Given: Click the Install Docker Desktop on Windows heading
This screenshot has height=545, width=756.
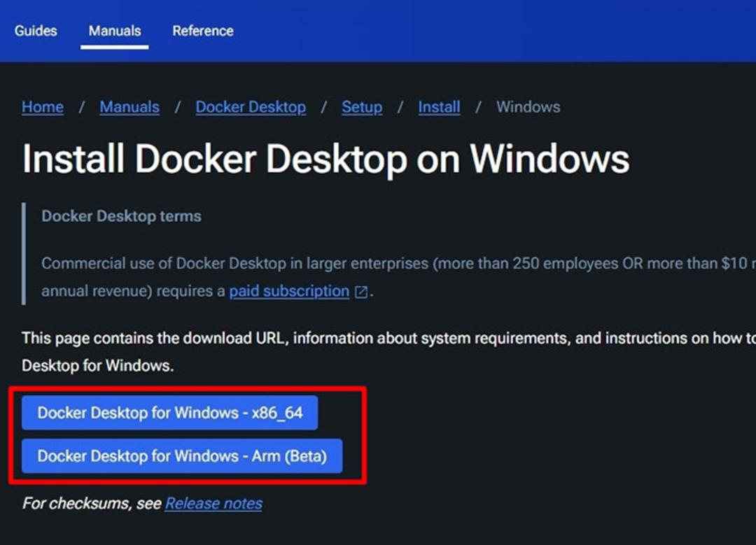Looking at the screenshot, I should (326, 159).
